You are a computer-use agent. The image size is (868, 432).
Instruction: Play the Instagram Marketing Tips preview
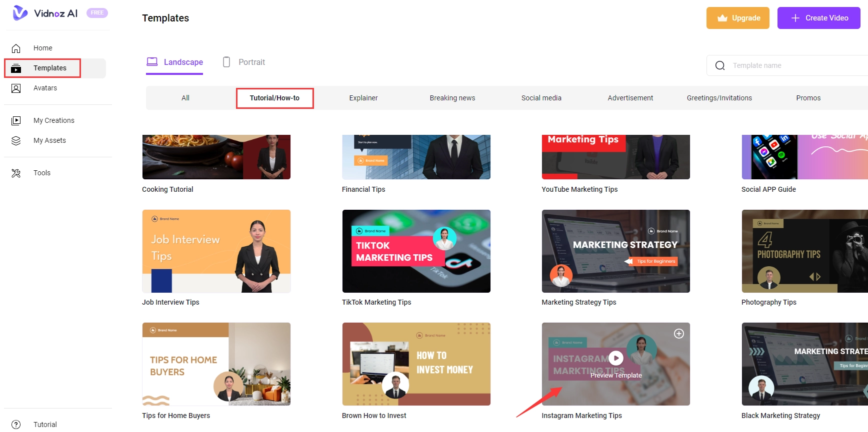click(616, 358)
